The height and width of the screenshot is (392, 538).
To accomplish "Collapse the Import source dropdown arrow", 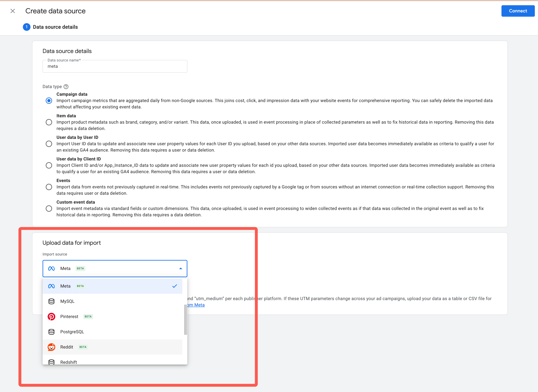I will (x=181, y=269).
